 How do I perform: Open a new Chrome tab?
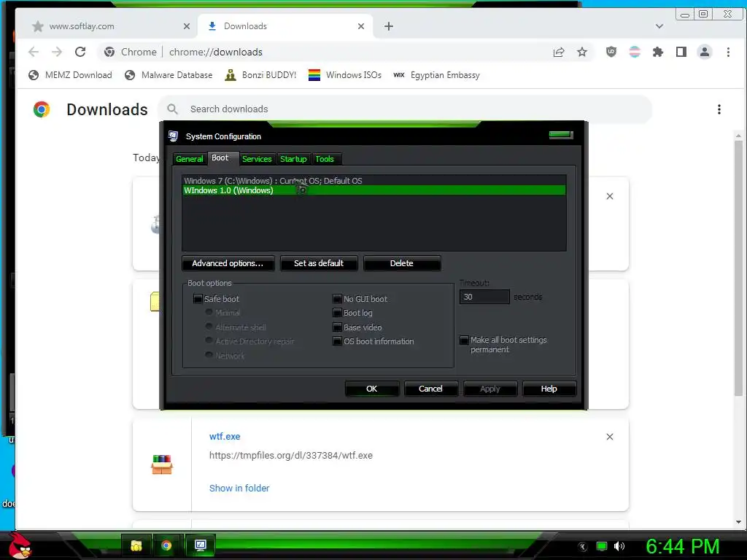point(389,26)
